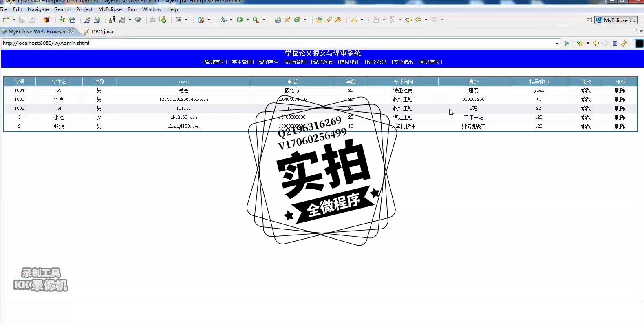The width and height of the screenshot is (644, 324).
Task: Open the Navigate menu
Action: [x=38, y=9]
